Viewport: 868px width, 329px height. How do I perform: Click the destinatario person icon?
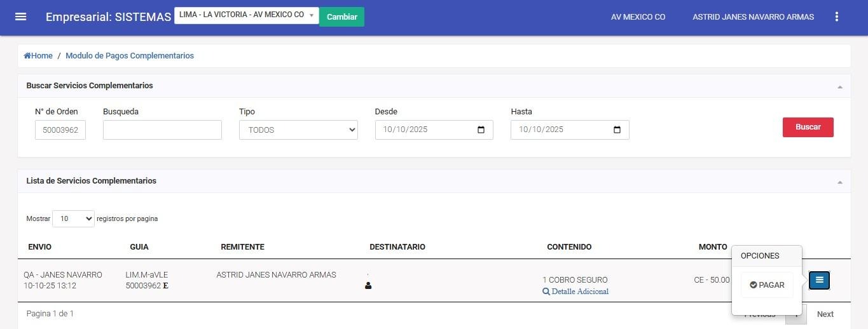[368, 286]
